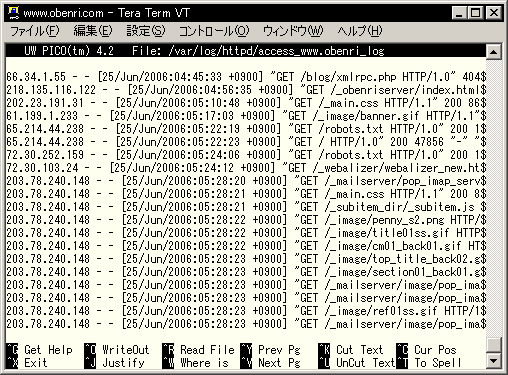Maximize the Tera Term window

pos(475,13)
